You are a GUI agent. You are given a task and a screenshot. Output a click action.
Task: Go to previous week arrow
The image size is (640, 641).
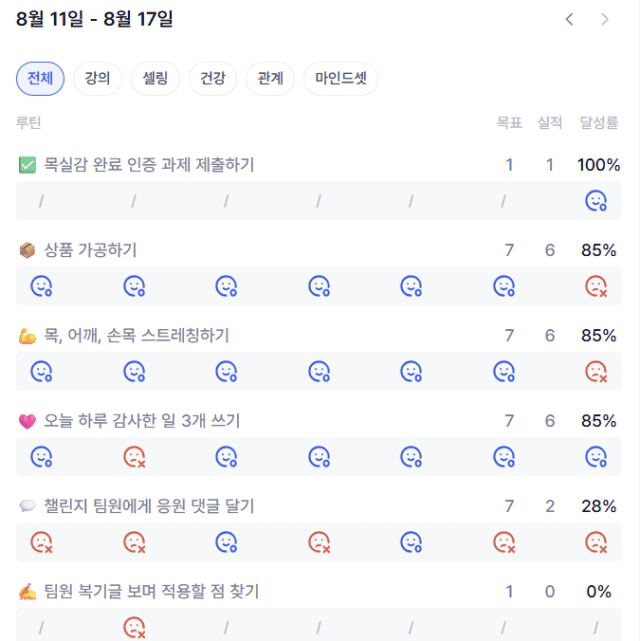point(569,19)
